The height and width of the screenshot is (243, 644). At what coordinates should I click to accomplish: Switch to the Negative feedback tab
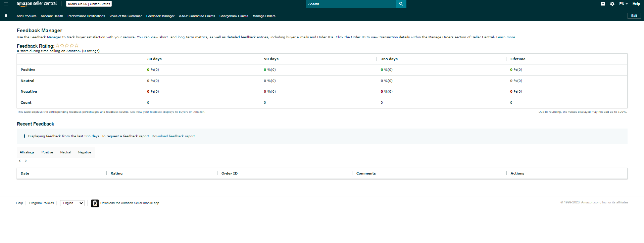pos(85,152)
